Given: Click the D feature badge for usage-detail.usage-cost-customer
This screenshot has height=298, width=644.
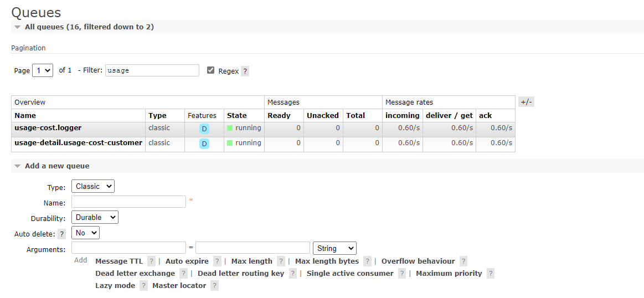Looking at the screenshot, I should click(204, 144).
